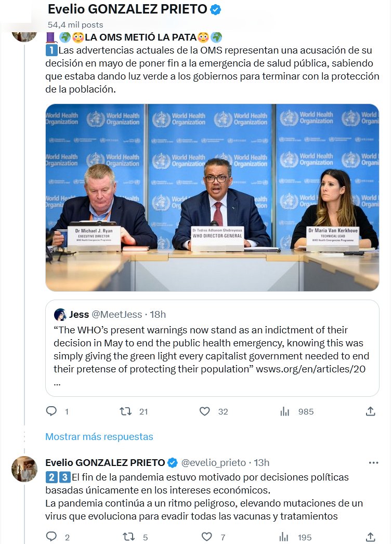Open the WHO press conference photo
This screenshot has width=392, height=544.
coord(212,197)
